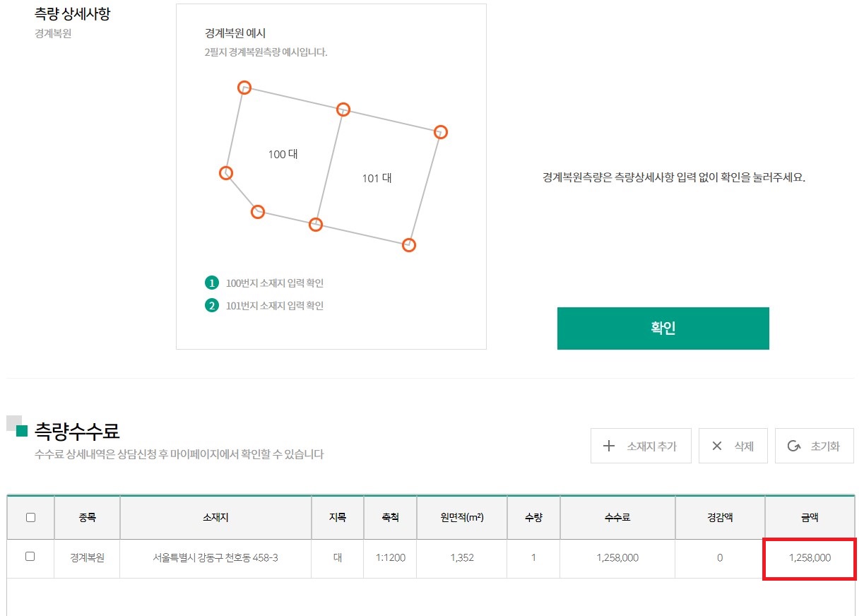Click the 초기화 button

click(815, 445)
